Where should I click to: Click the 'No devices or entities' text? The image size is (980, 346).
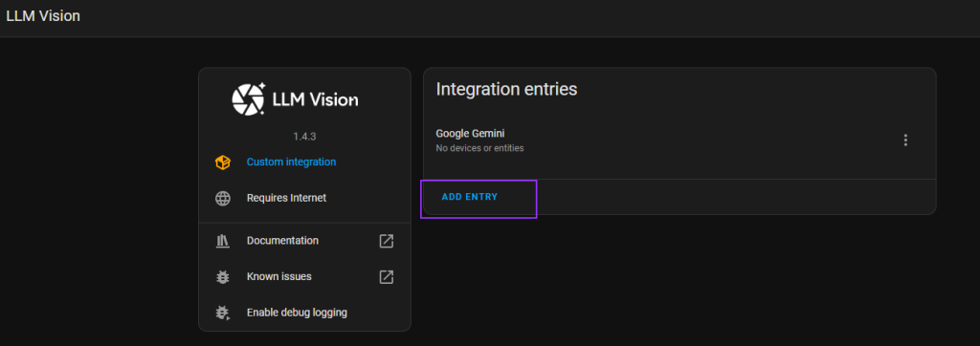(479, 149)
